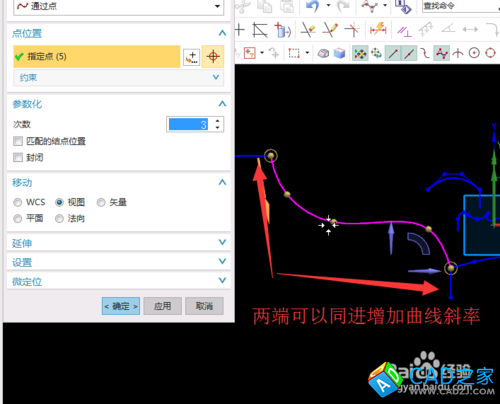Expand the 约束 constraint section

pyautogui.click(x=119, y=77)
